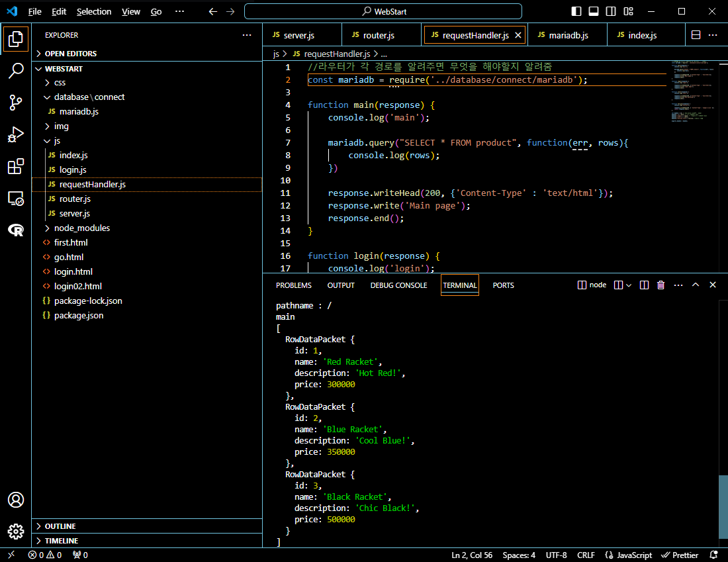Image resolution: width=728 pixels, height=562 pixels.
Task: Switch to the server.js editor tab
Action: pos(302,35)
